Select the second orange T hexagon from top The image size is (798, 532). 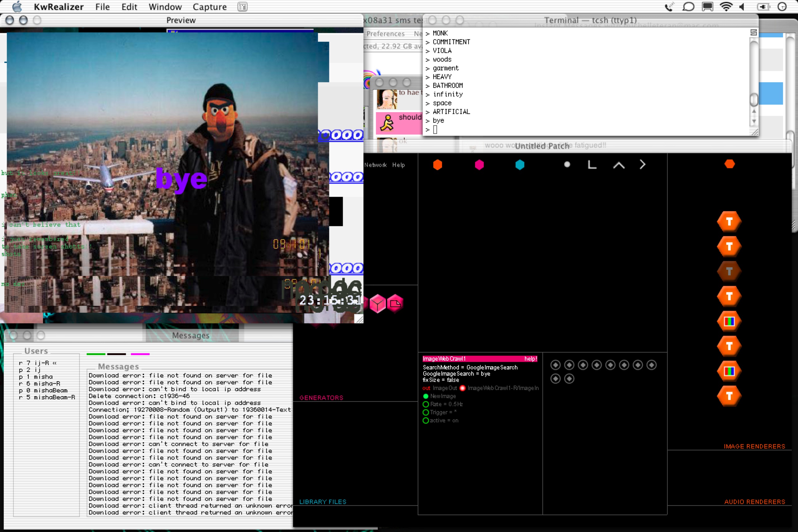tap(729, 246)
